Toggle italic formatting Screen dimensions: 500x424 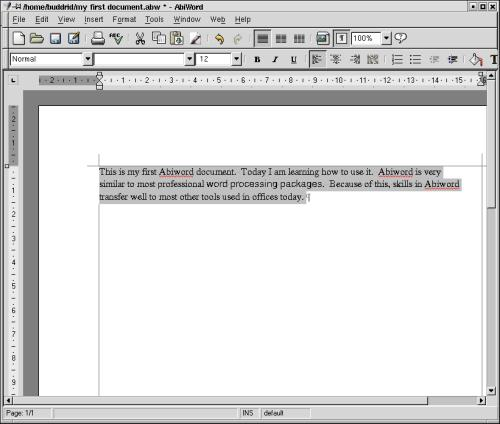275,60
